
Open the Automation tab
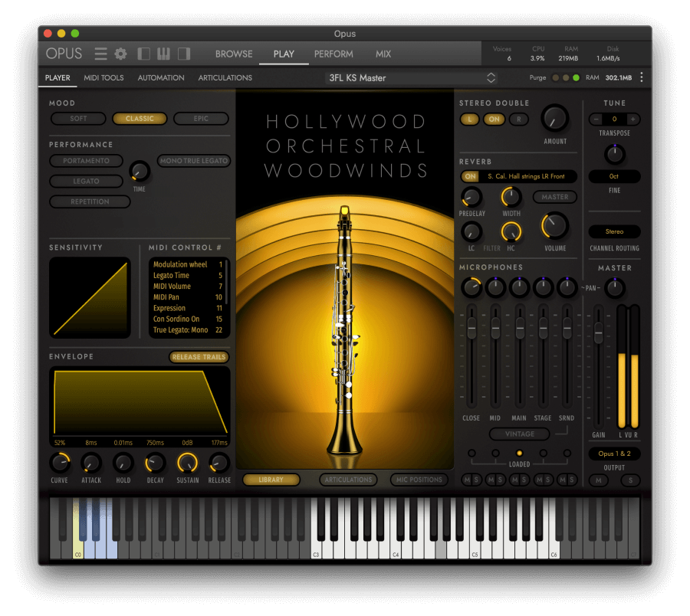point(161,77)
